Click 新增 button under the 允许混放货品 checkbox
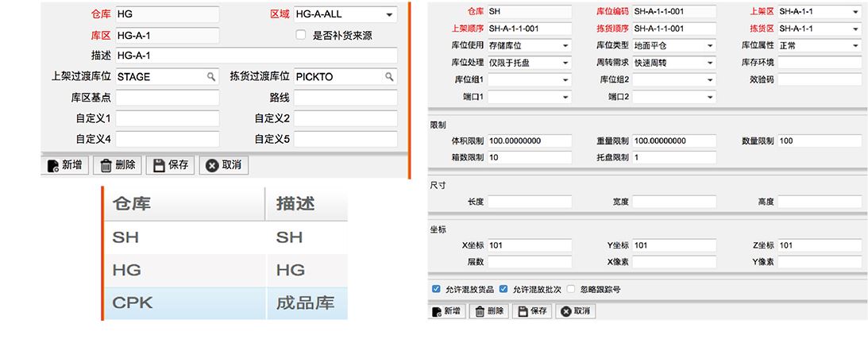This screenshot has height=339, width=868. pyautogui.click(x=446, y=311)
